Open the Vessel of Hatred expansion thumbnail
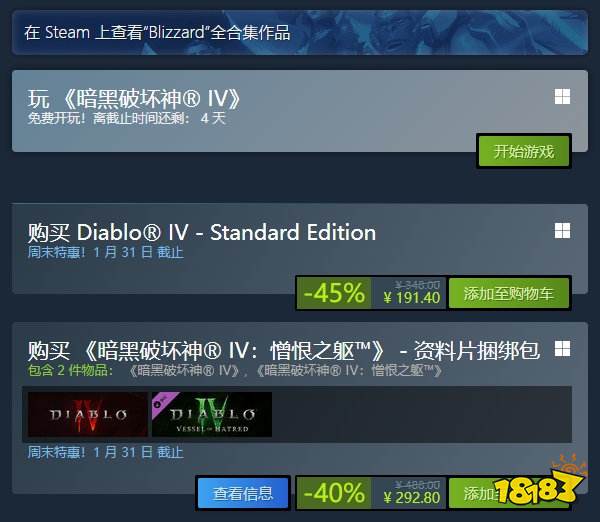This screenshot has width=600, height=522. click(x=212, y=414)
